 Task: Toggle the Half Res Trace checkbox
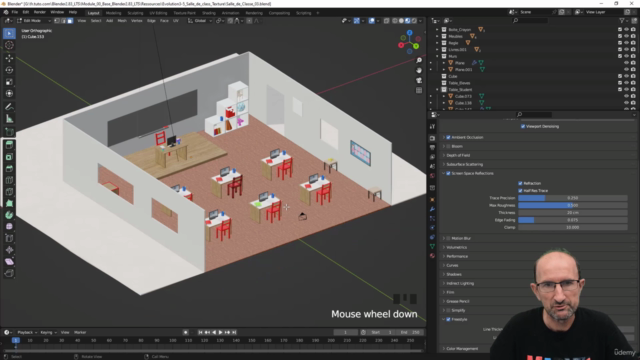tap(520, 191)
